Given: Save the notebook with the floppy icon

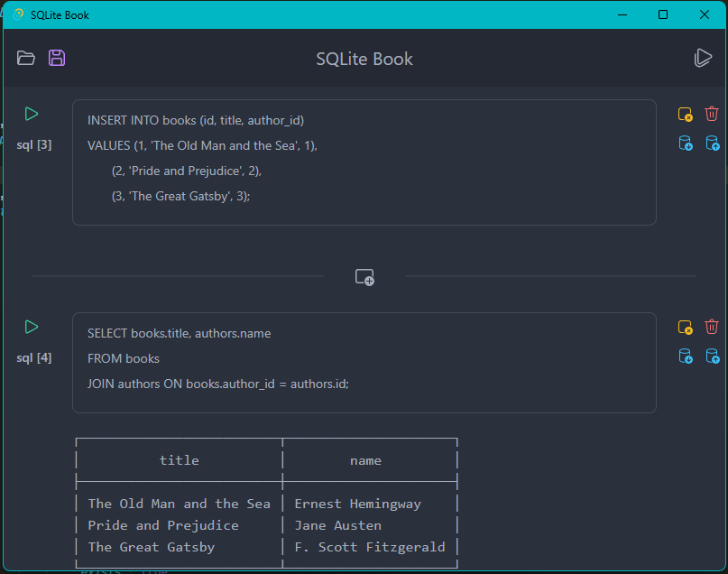Looking at the screenshot, I should tap(57, 58).
